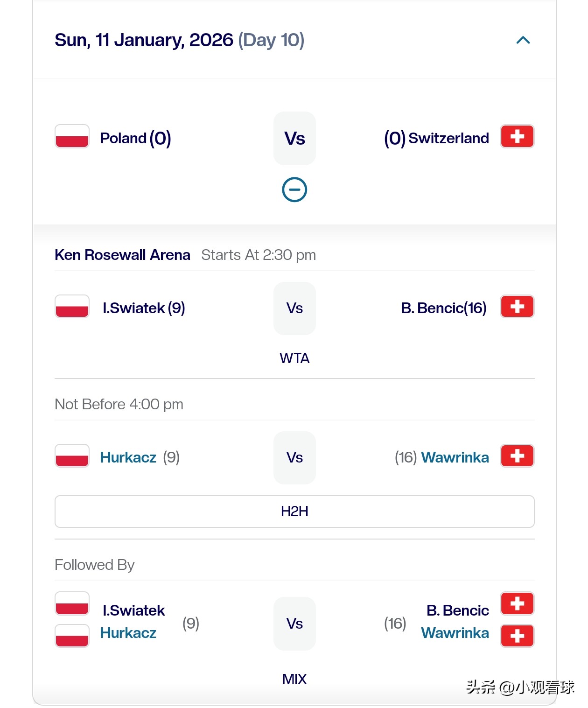588x708 pixels.
Task: Click Poland flag beside I.Swiatek singles
Action: tap(72, 307)
